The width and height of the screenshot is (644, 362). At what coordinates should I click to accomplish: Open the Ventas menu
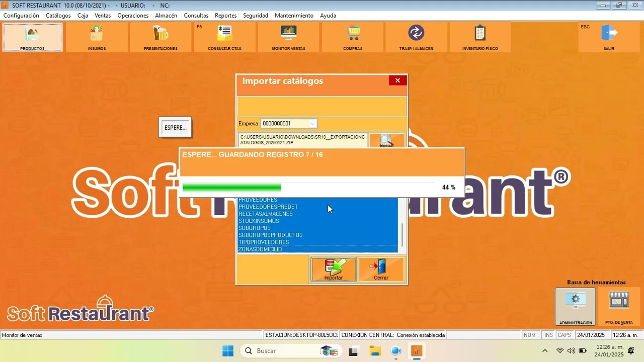point(103,16)
